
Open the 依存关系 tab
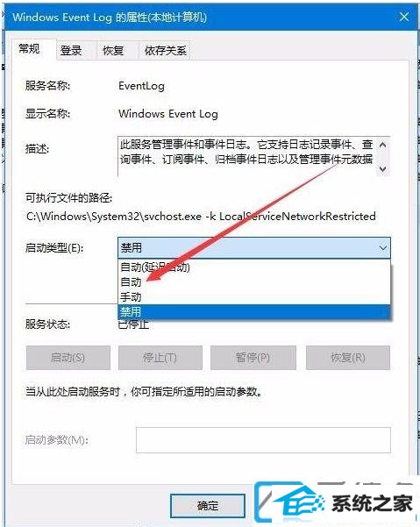click(x=165, y=51)
